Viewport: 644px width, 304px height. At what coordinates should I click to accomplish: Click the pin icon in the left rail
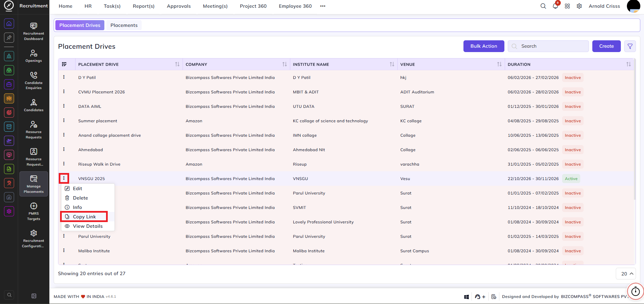[9, 38]
